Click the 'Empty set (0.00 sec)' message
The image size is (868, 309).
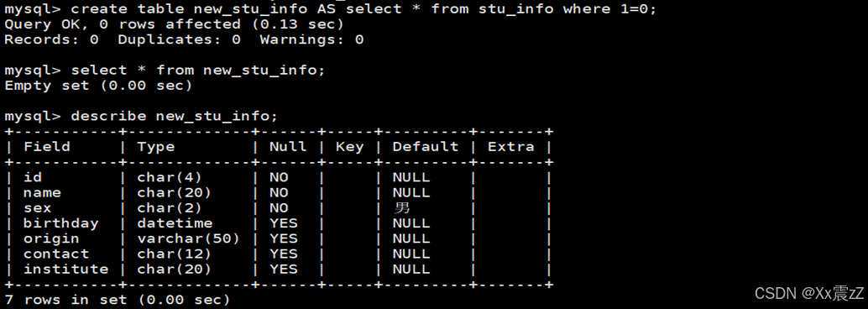pos(98,86)
